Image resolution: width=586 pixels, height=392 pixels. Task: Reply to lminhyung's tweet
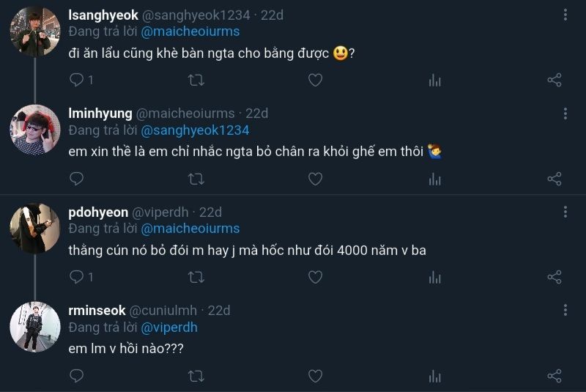[76, 178]
